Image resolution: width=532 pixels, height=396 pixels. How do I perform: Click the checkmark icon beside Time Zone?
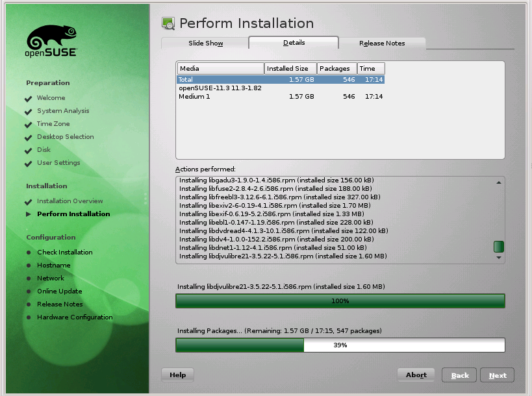[x=29, y=125]
